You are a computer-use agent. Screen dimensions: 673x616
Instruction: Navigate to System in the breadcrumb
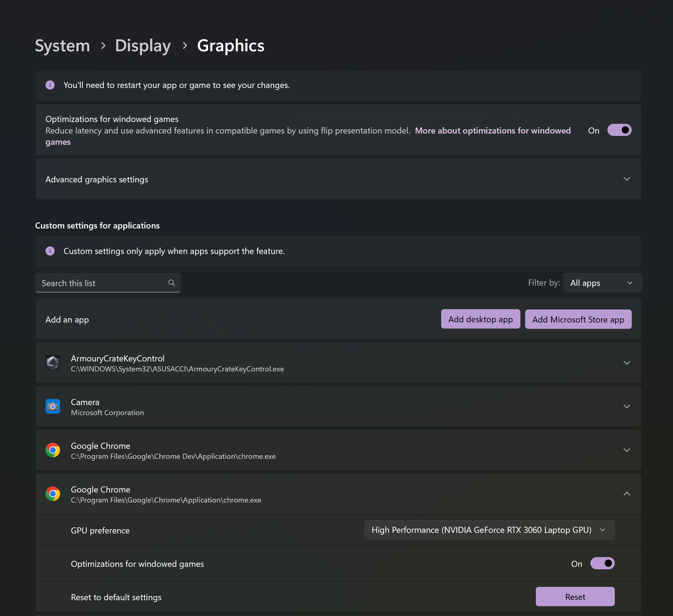62,46
